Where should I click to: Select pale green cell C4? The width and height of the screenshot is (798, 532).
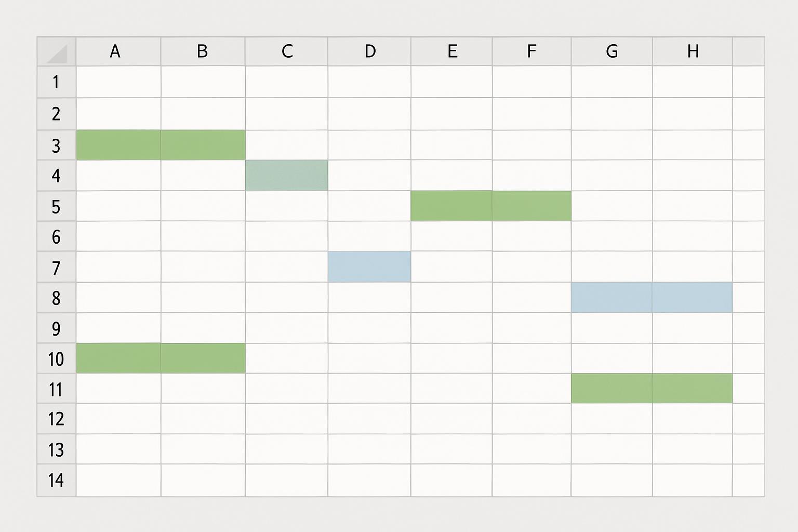286,176
